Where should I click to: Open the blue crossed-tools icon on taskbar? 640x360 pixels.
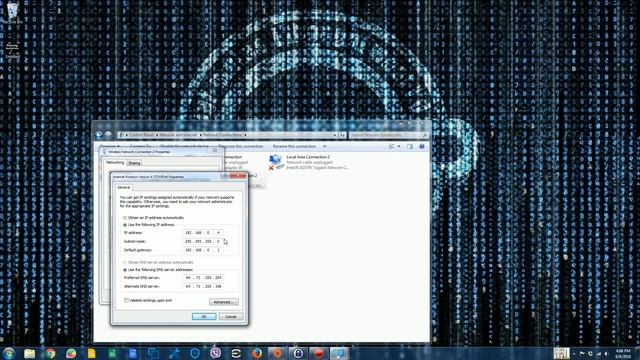(174, 353)
